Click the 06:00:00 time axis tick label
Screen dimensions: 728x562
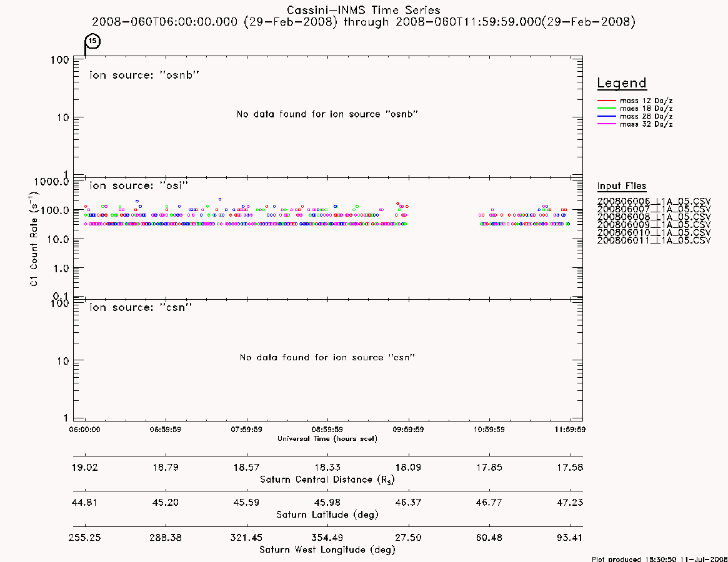point(84,430)
